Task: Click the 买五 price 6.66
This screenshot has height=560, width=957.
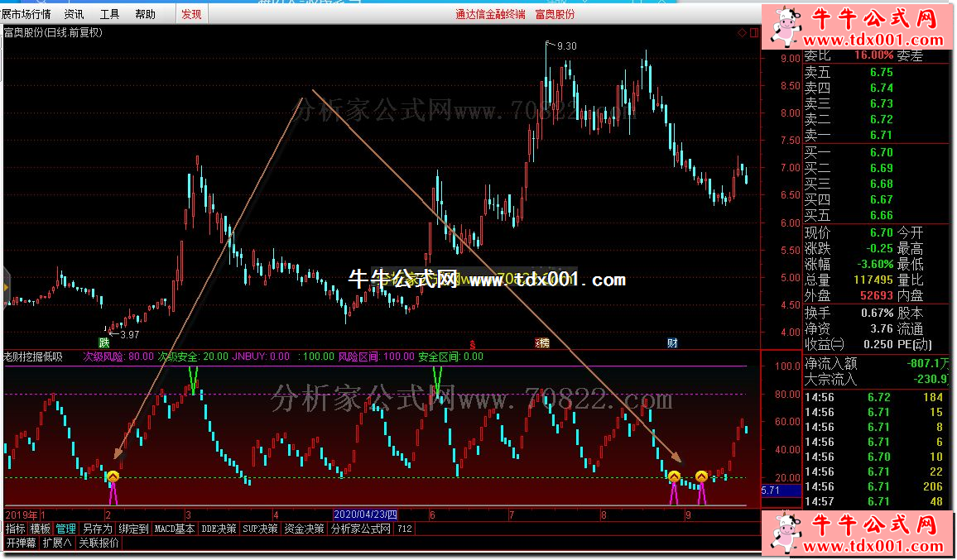Action: (882, 215)
